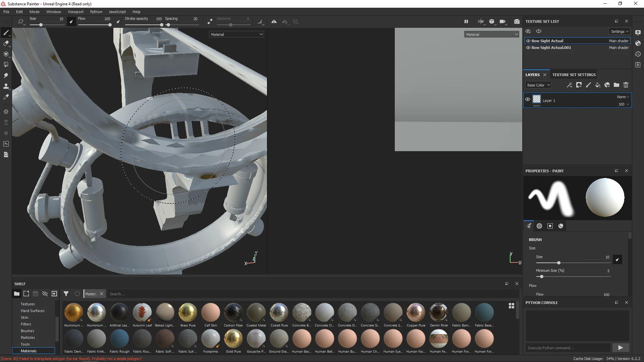Screen dimensions: 644x362
Task: Run the Python command with play button
Action: 620,348
